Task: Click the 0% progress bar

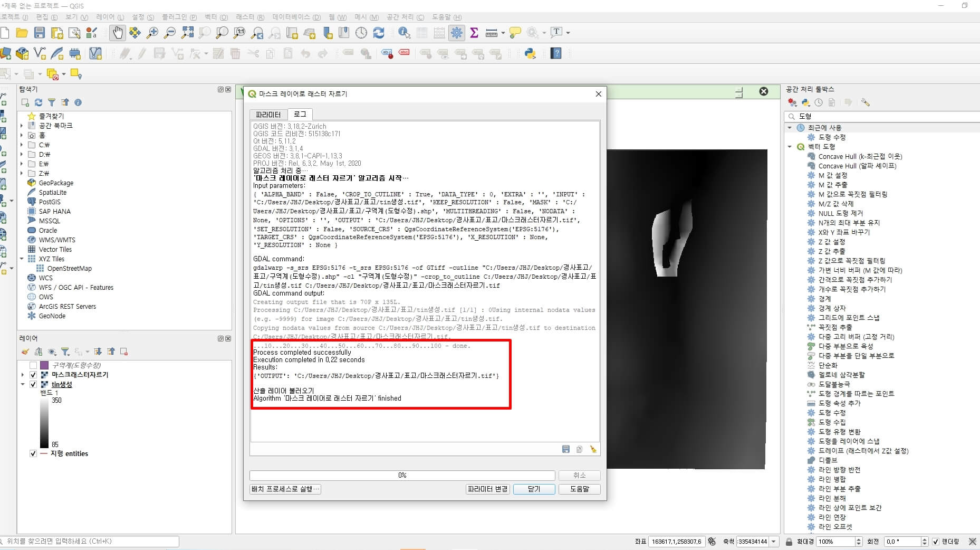Action: click(x=402, y=476)
